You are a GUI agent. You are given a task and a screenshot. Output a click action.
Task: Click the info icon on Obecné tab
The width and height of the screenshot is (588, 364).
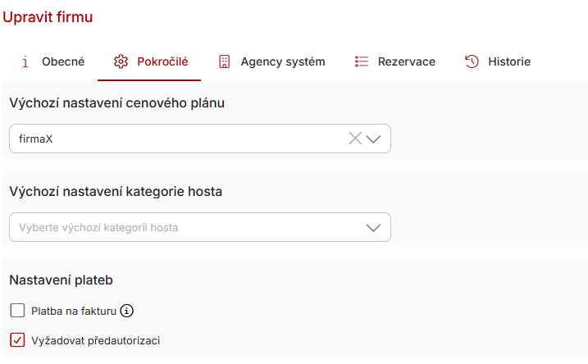tap(25, 61)
